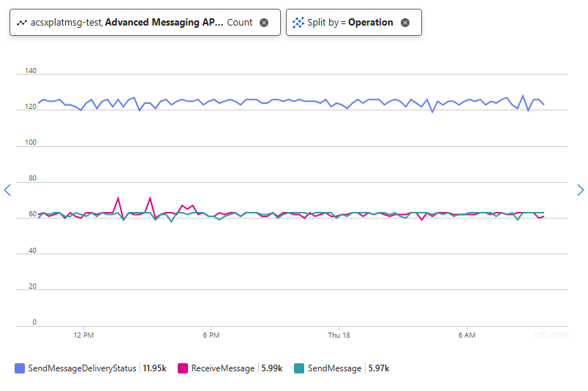Toggle the ReceiveMessage series label in the legend
Image resolution: width=588 pixels, height=391 pixels.
point(222,369)
